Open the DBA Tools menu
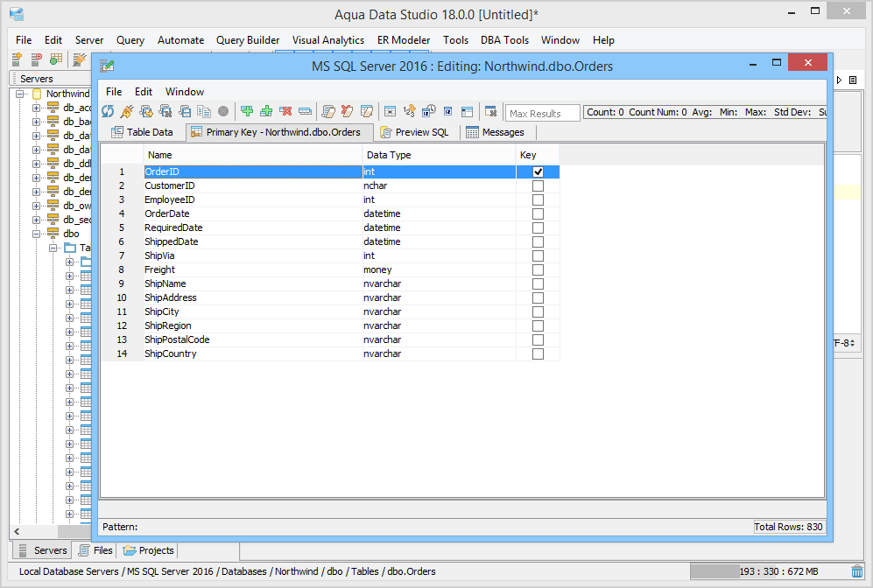This screenshot has width=873, height=588. coord(504,40)
